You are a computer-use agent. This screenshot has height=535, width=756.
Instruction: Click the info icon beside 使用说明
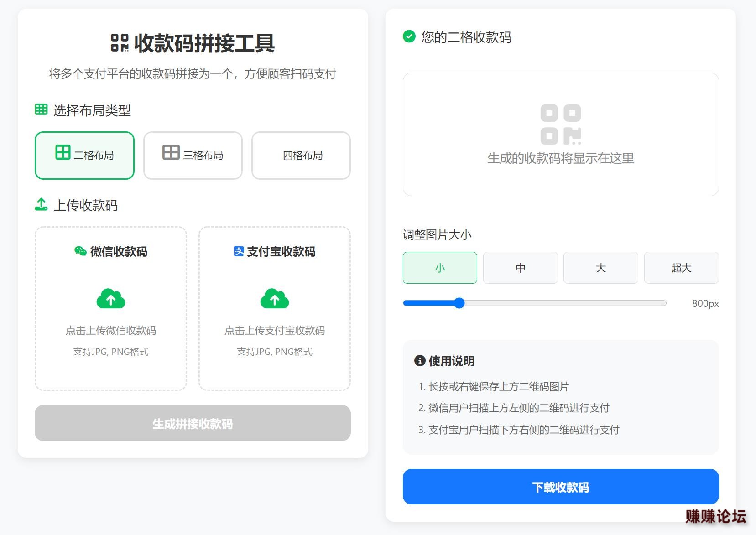tap(419, 361)
